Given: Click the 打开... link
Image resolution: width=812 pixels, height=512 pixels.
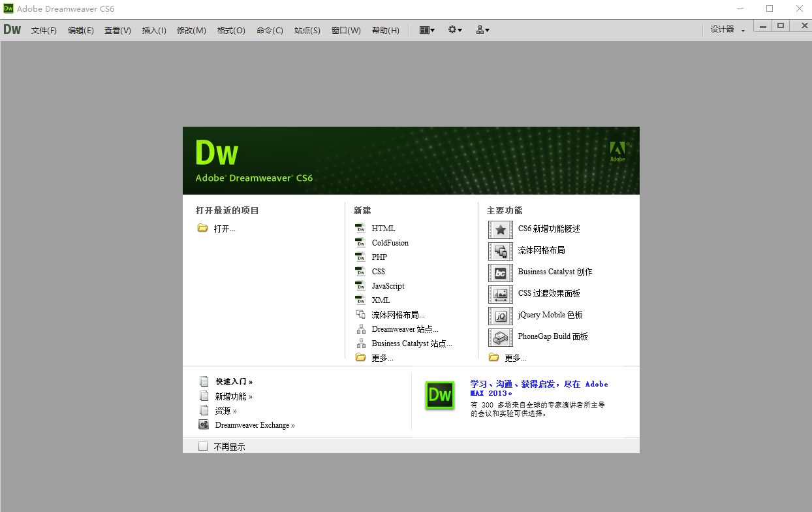Looking at the screenshot, I should (x=225, y=229).
